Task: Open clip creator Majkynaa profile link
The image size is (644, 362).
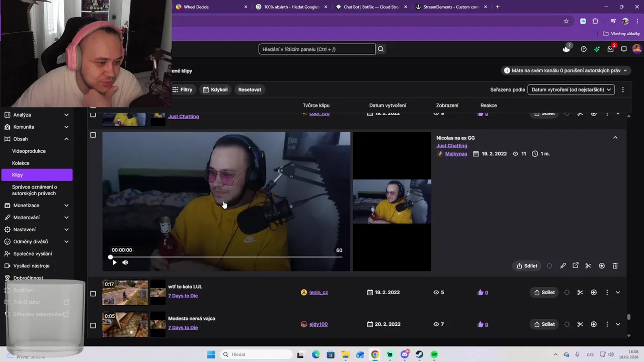Action: coord(456,154)
